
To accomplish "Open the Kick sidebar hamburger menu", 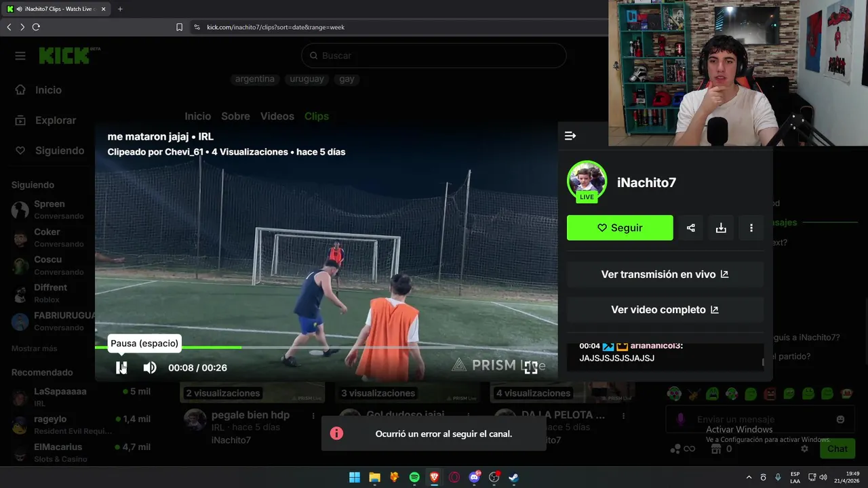I will (x=20, y=56).
